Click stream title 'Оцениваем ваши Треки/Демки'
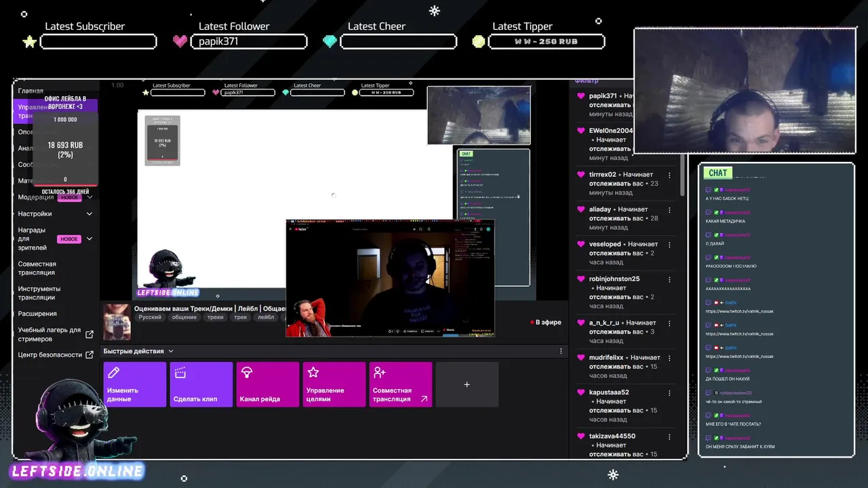This screenshot has width=868, height=488. click(x=210, y=308)
